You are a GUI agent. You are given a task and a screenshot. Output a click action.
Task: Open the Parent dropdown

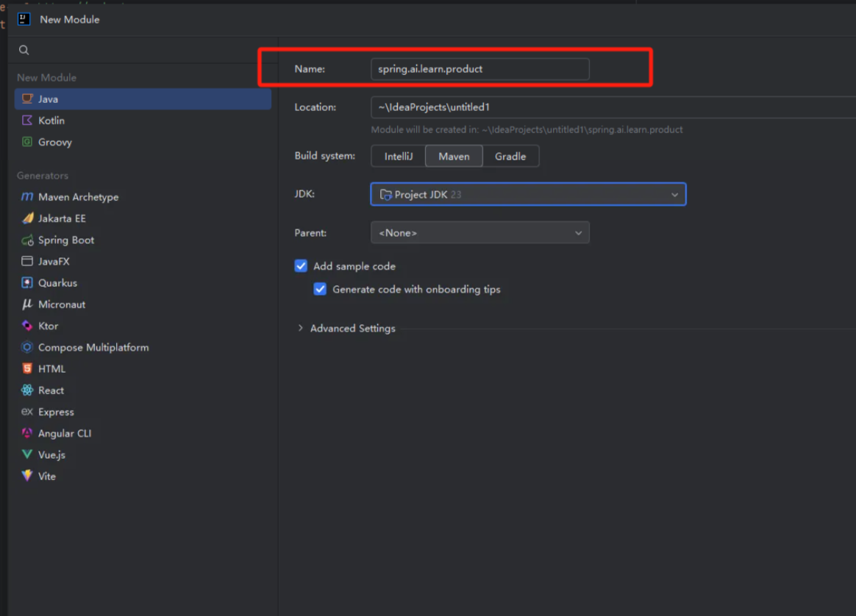coord(480,232)
